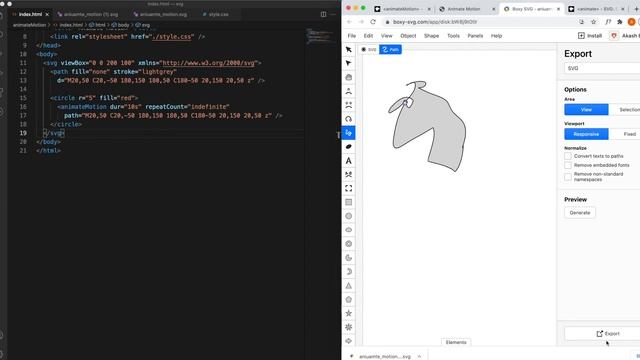This screenshot has height=360, width=640.
Task: Set export Area to Selection
Action: pyautogui.click(x=624, y=109)
